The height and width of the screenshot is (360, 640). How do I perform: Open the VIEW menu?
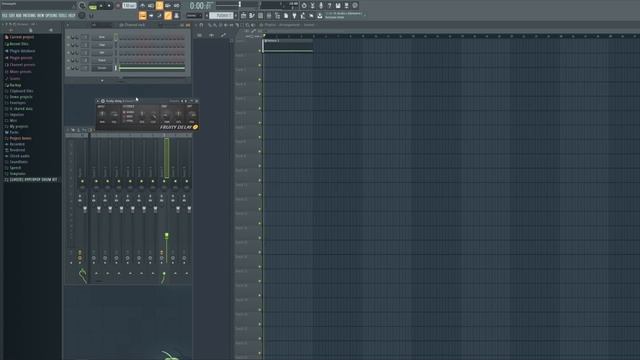coord(41,16)
